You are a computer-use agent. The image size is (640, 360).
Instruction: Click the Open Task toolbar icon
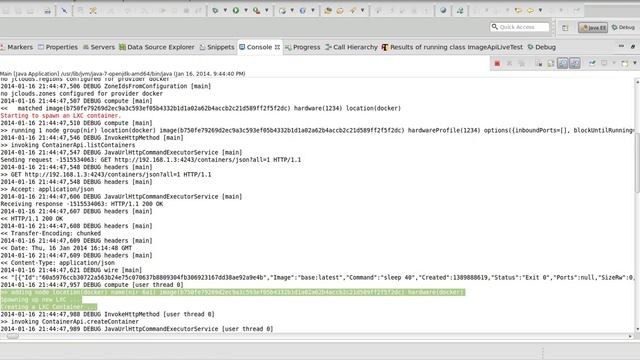(x=340, y=11)
